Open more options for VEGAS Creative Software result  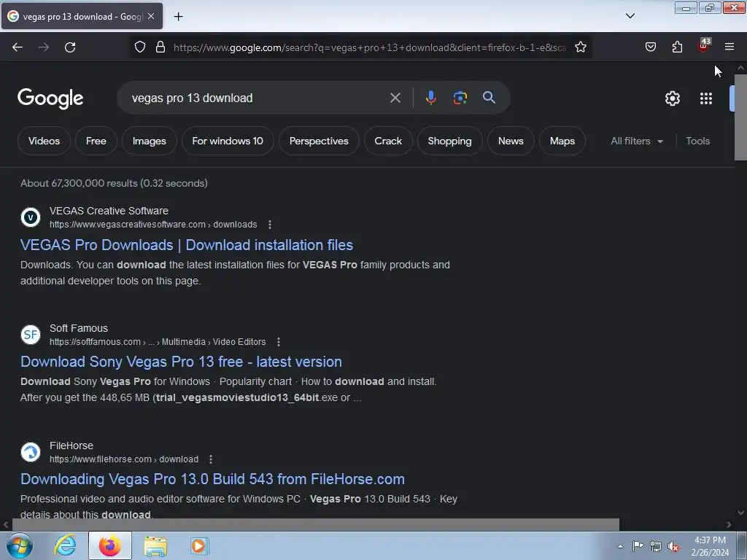(x=270, y=225)
